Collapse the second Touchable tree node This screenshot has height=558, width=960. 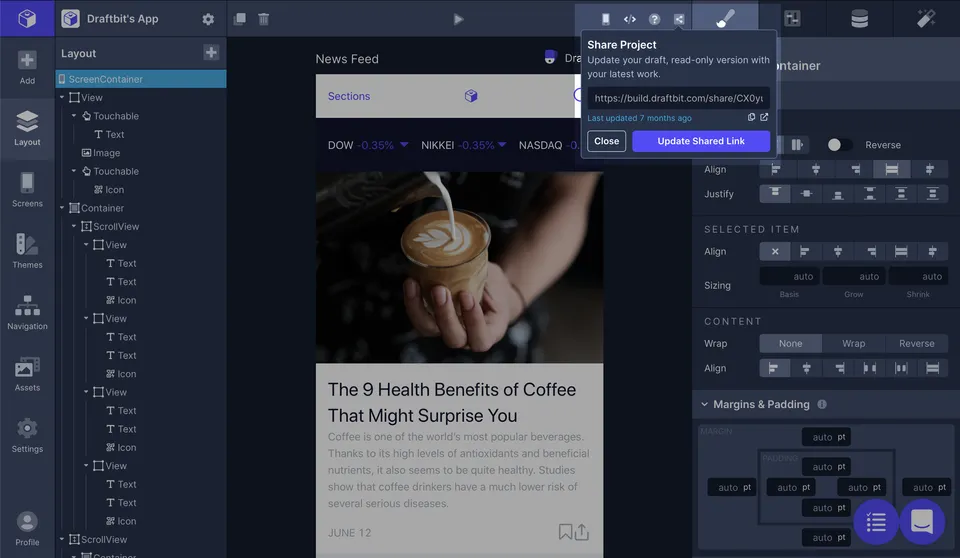[74, 171]
